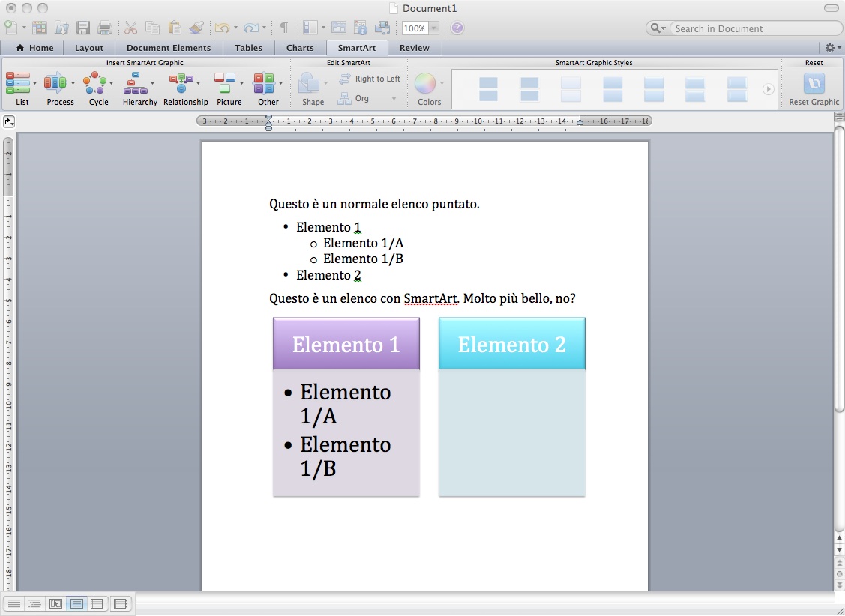Select the Format Painter brush
This screenshot has height=616, width=845.
click(x=196, y=28)
